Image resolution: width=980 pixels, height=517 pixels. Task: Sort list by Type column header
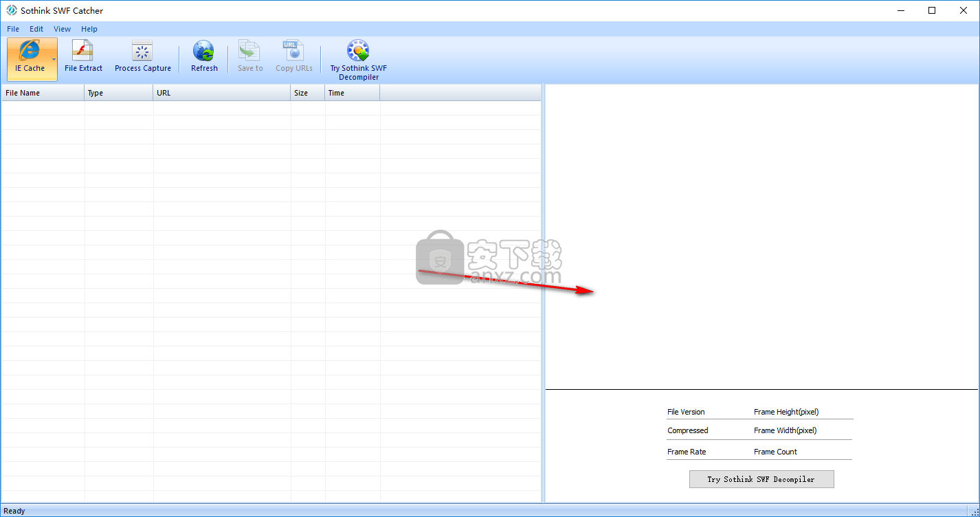click(x=119, y=93)
